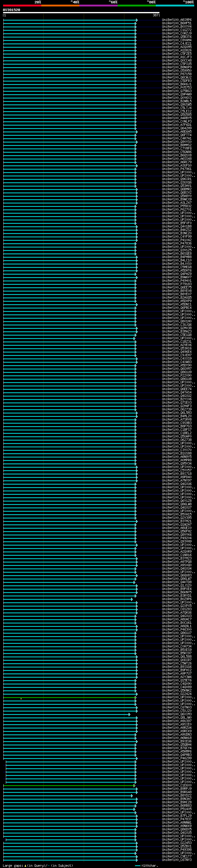Click the alignment bar for UniRef100_B0Z9P6
The height and width of the screenshot is (868, 197).
(x=68, y=599)
